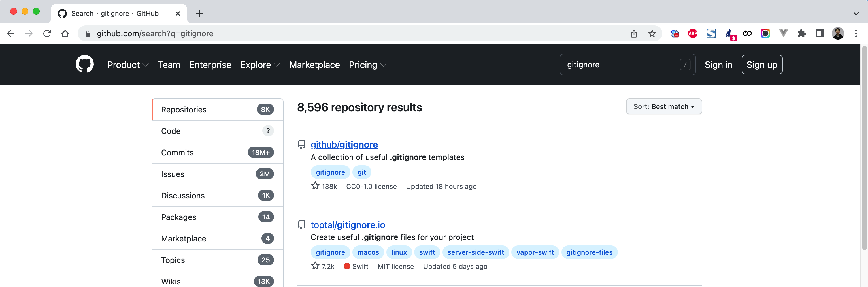Open the colorful circle extension icon
The width and height of the screenshot is (868, 287).
point(765,33)
